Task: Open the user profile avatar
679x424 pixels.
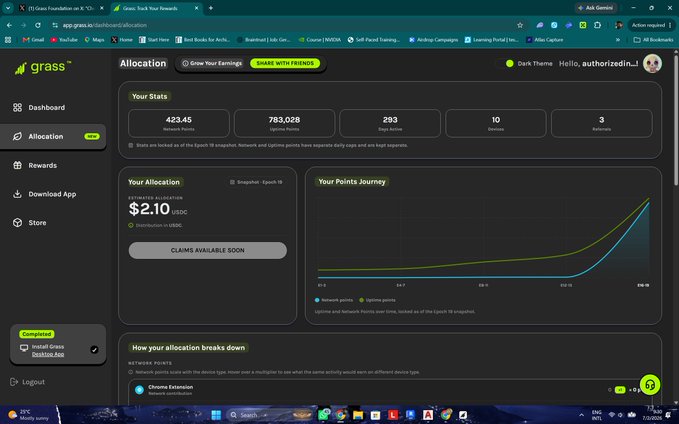Action: point(652,64)
